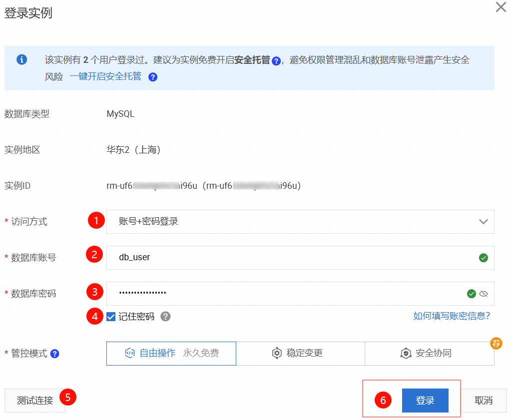Click the help icon next to 管控模式
The width and height of the screenshot is (512, 420).
[55, 353]
